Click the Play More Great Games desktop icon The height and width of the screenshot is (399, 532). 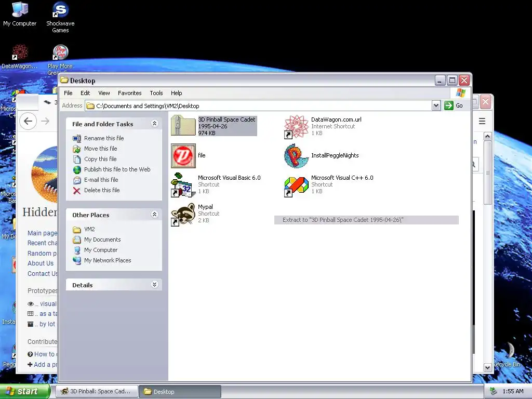pyautogui.click(x=60, y=52)
